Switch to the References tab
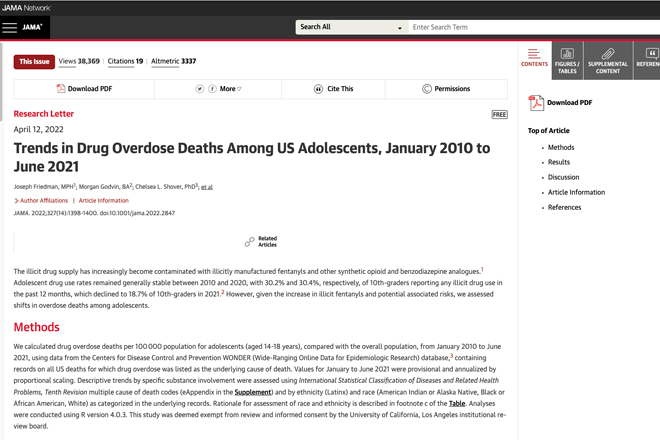This screenshot has width=660, height=440. [x=647, y=60]
